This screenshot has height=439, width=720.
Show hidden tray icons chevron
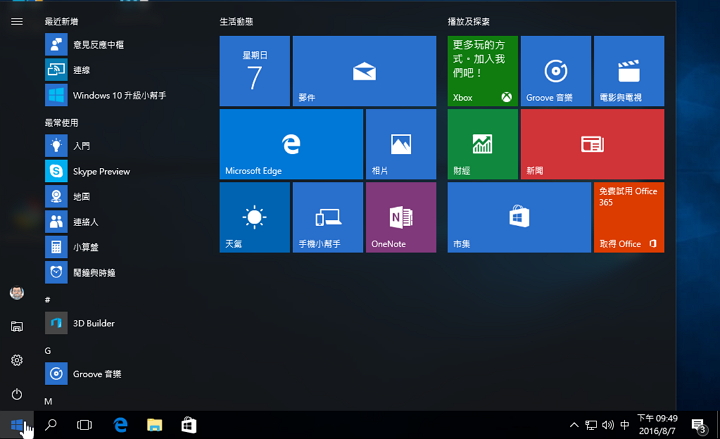pos(574,425)
